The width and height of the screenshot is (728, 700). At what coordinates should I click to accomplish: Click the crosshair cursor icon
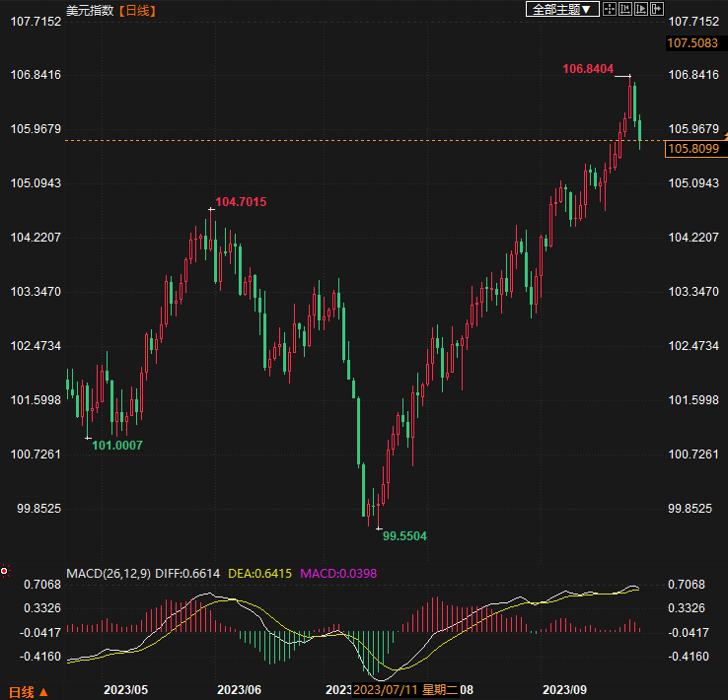pyautogui.click(x=610, y=9)
